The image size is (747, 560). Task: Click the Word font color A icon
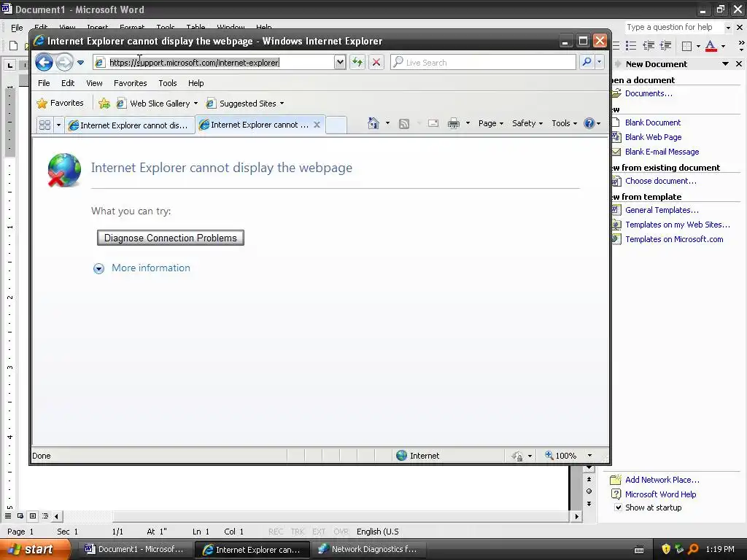(x=711, y=46)
